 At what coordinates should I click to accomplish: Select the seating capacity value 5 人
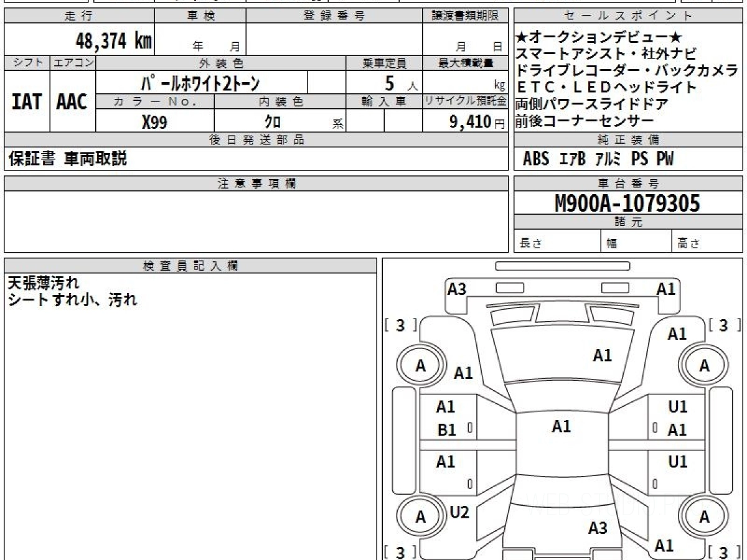(401, 83)
